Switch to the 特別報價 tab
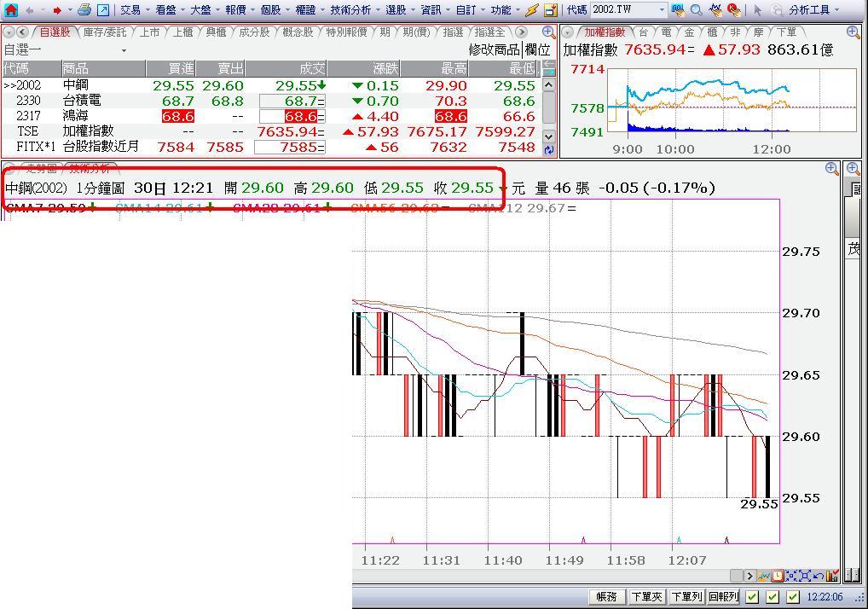This screenshot has width=868, height=609. (x=346, y=32)
